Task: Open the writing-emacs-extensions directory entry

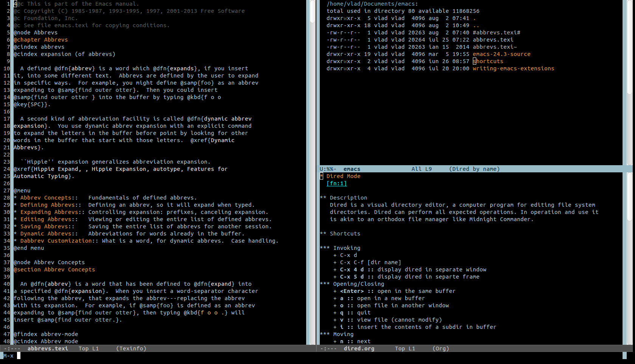Action: coord(513,68)
